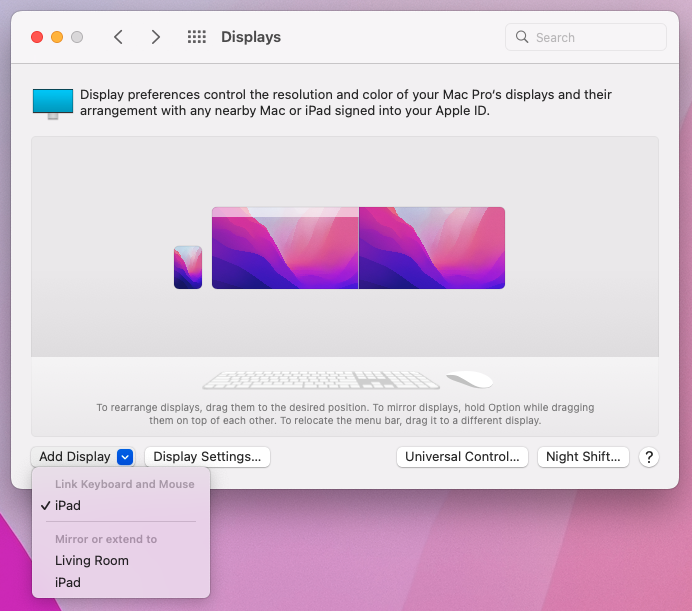
Task: Click the Add Display button label
Action: tap(75, 457)
